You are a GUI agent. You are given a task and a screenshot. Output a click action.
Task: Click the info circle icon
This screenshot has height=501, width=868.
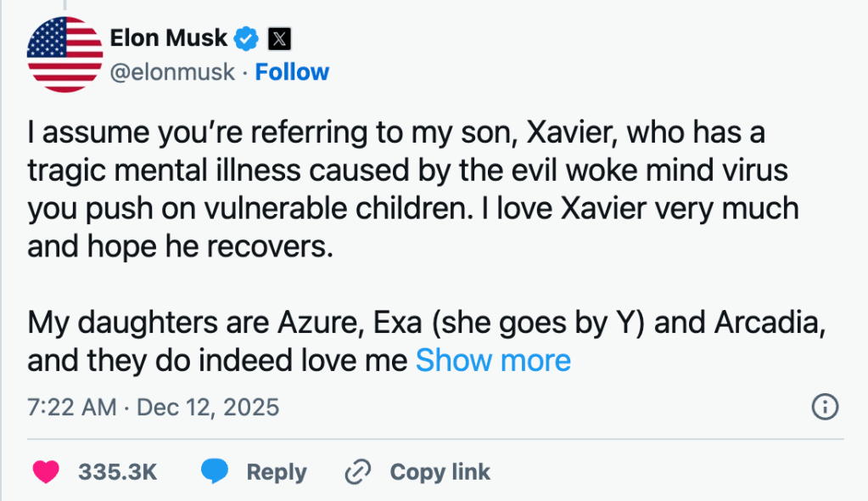click(825, 407)
